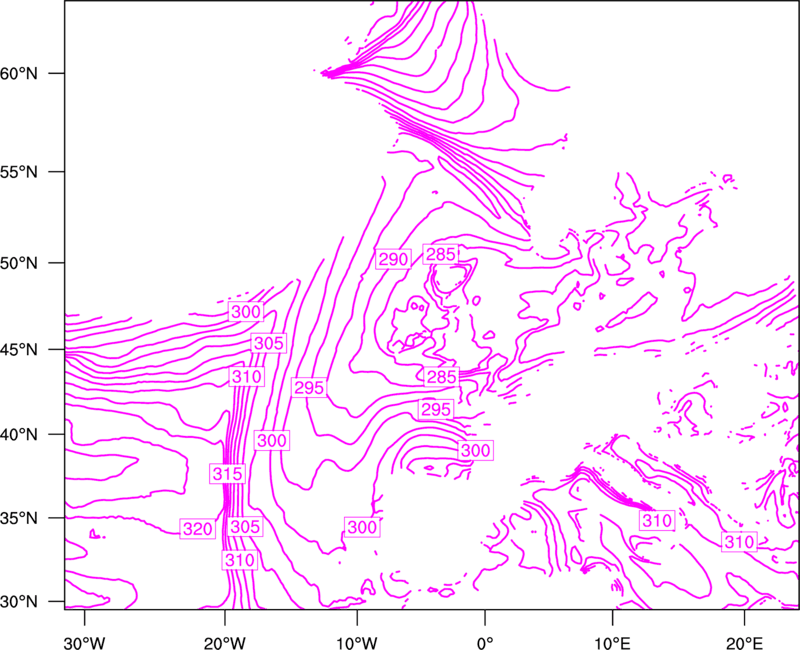
Task: Click the 305 contour label next to the 320 label
Action: [245, 527]
